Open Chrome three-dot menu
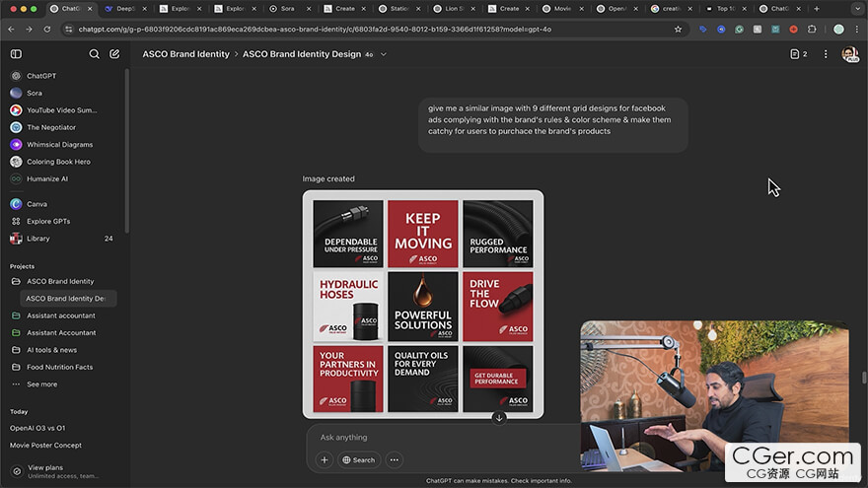The image size is (868, 488). pyautogui.click(x=856, y=30)
